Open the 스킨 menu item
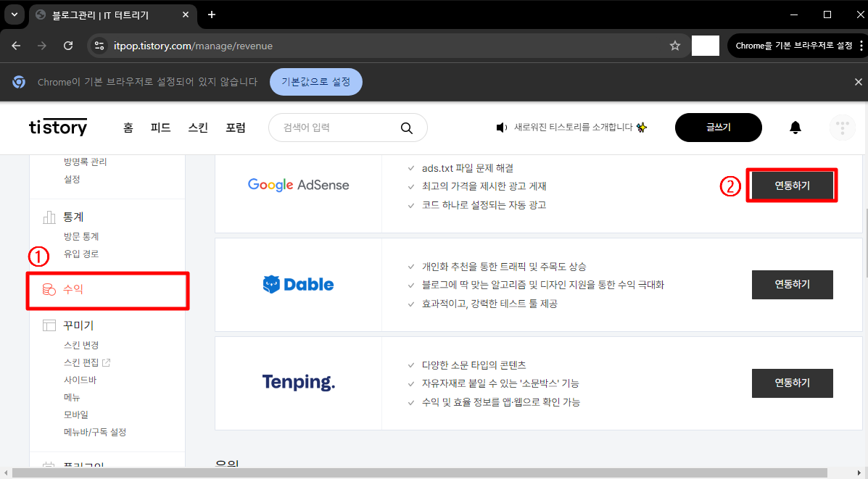This screenshot has width=868, height=479. pyautogui.click(x=198, y=128)
